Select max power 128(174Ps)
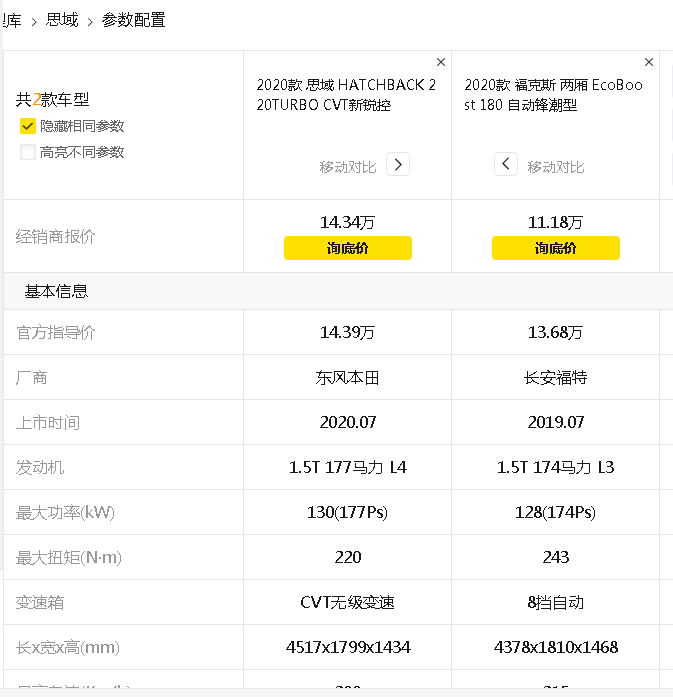The image size is (673, 697). [x=555, y=513]
